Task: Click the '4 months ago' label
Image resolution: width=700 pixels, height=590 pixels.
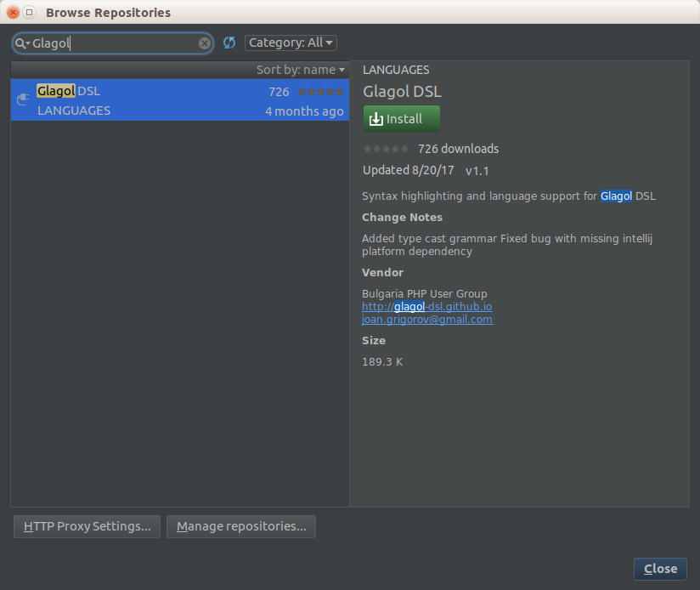Action: point(304,111)
